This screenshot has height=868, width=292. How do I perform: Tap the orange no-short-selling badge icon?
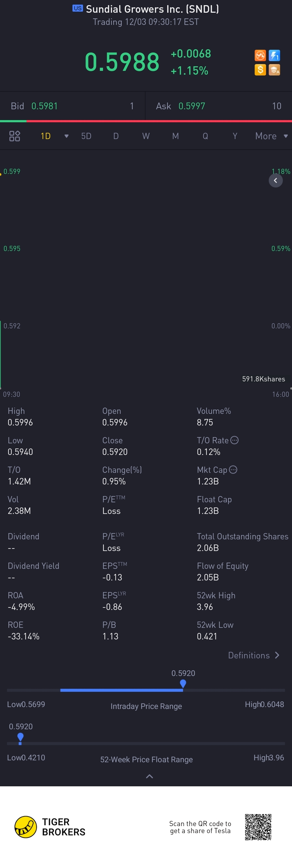tap(260, 55)
